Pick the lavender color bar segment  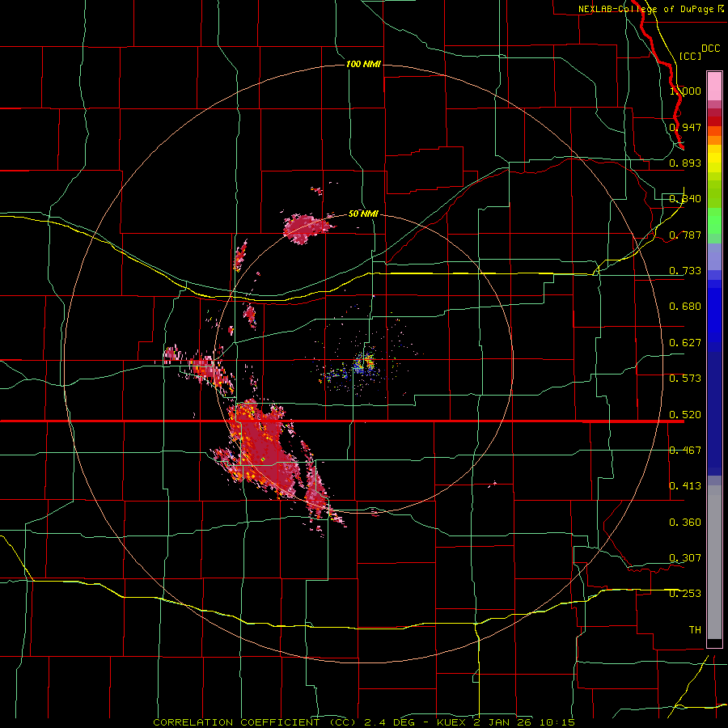714,256
